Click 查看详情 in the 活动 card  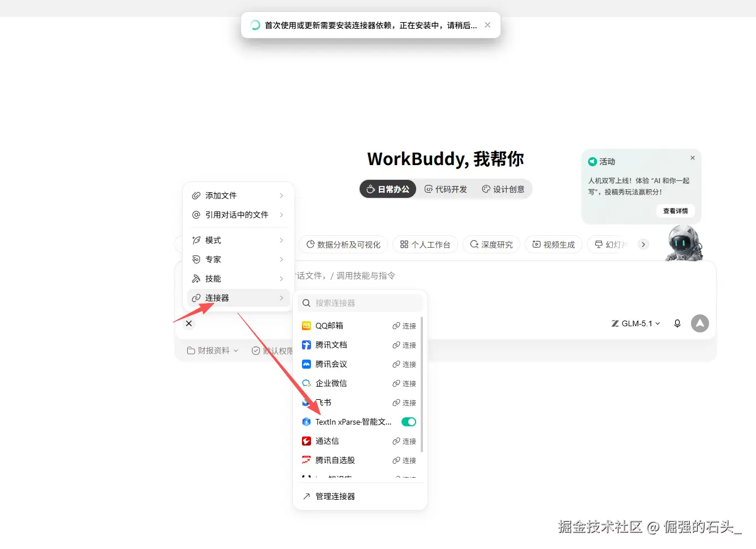coord(676,211)
